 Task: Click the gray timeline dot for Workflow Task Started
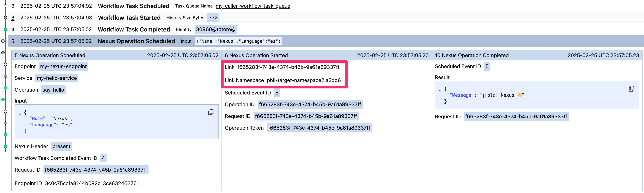coord(6,17)
